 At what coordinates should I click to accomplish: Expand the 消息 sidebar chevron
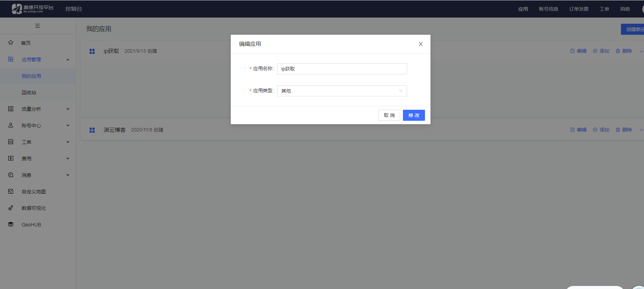(x=68, y=175)
